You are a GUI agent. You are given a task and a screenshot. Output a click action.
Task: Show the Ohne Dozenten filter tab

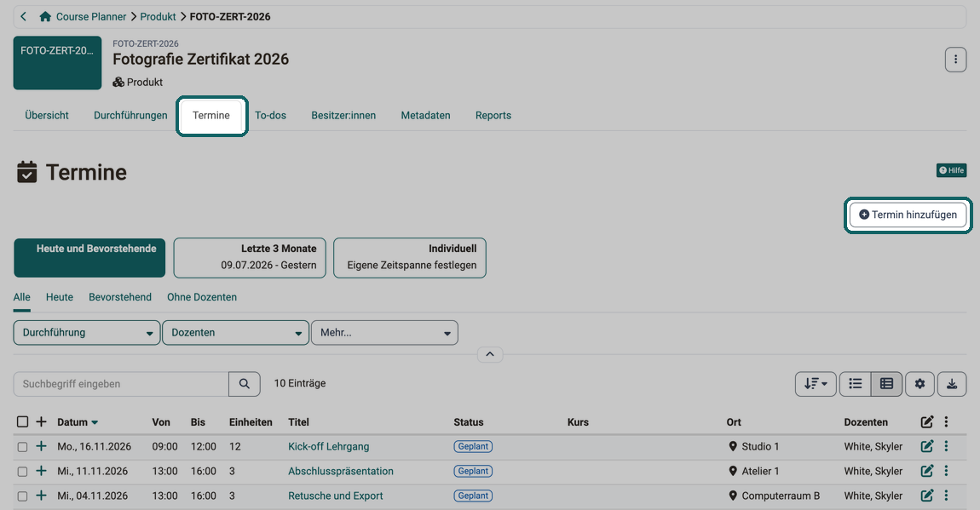coord(202,297)
